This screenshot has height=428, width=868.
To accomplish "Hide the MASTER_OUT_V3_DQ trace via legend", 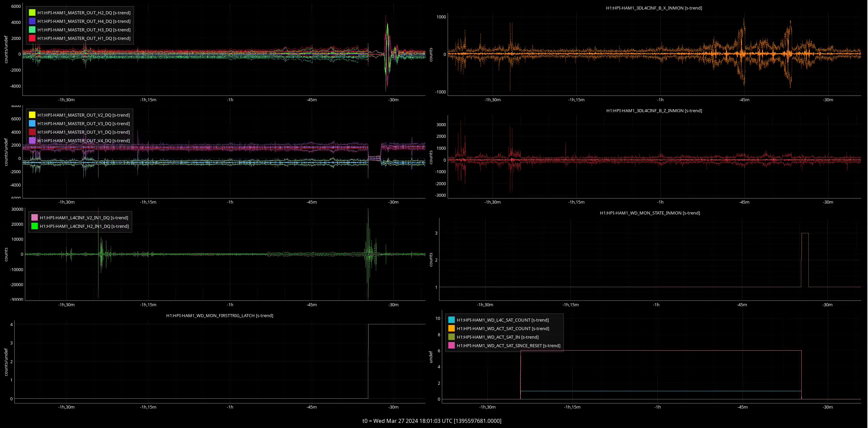I will point(83,123).
